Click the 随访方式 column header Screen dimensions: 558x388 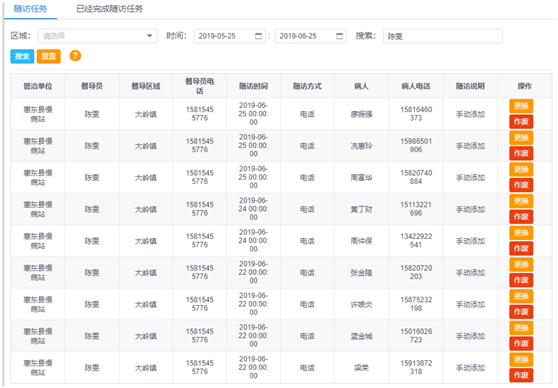(307, 86)
